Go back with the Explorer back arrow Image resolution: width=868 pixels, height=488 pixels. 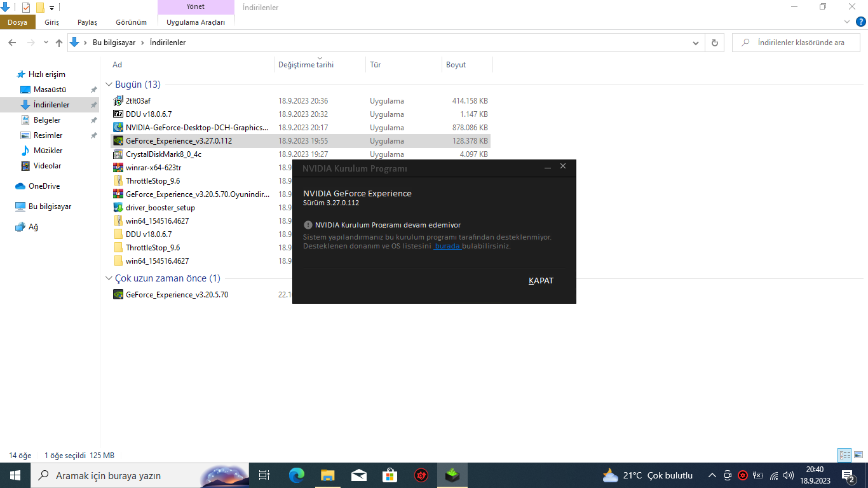point(12,43)
